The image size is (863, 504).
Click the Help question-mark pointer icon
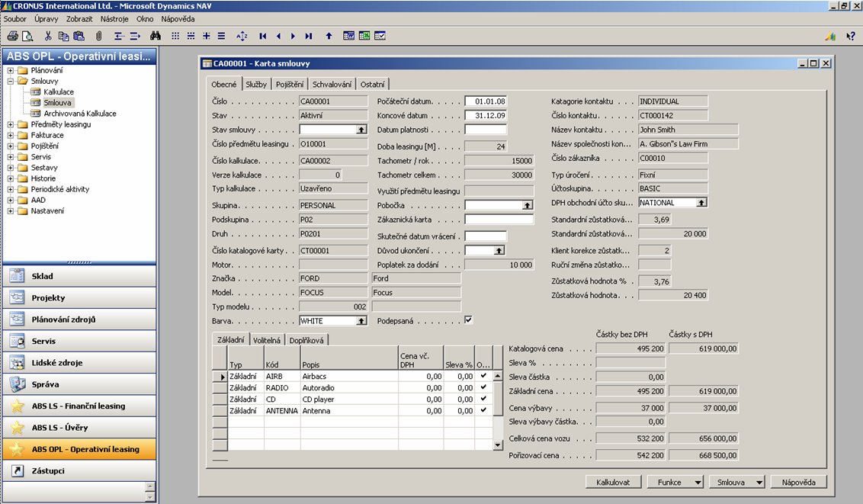(851, 37)
